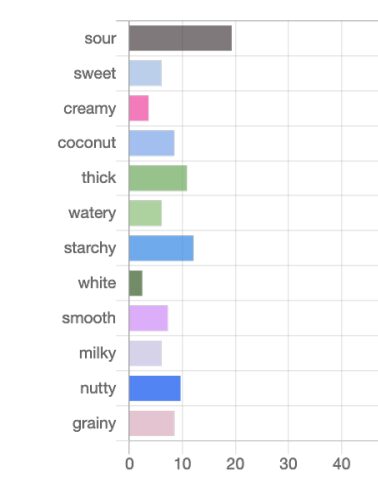Click the starchy category label
Viewport: 378px width, 499px height.
pos(90,248)
